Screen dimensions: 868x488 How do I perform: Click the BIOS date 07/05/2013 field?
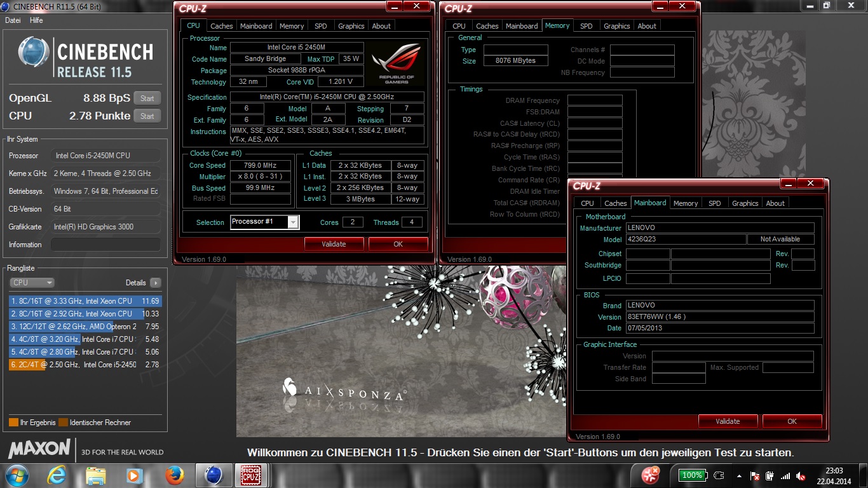(x=719, y=329)
